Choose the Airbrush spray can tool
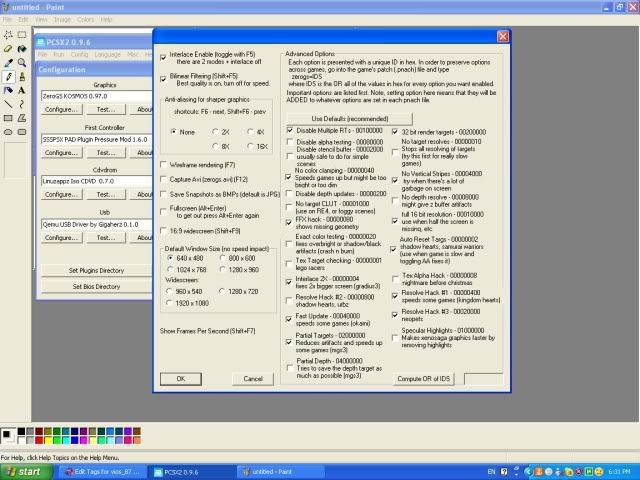The width and height of the screenshot is (640, 480). click(8, 90)
